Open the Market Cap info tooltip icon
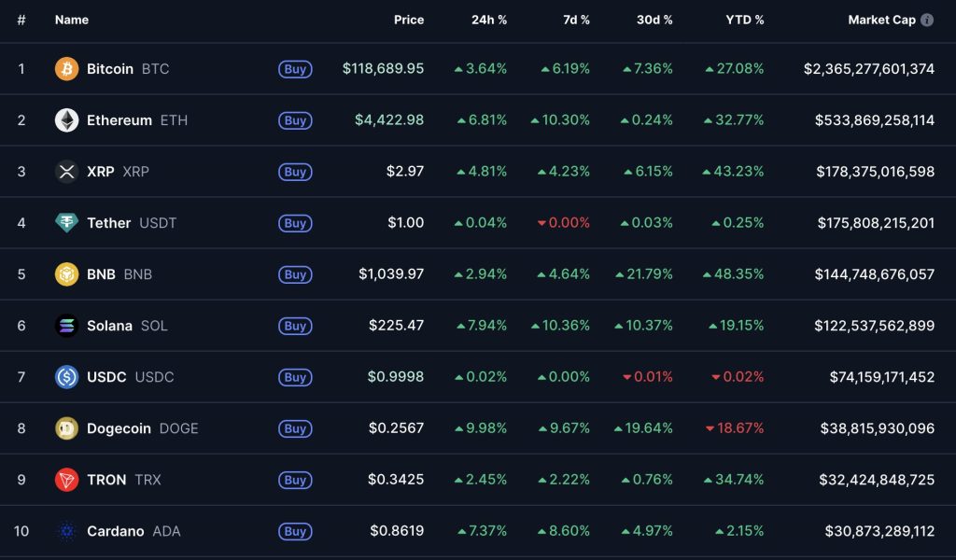The width and height of the screenshot is (956, 560). click(927, 19)
